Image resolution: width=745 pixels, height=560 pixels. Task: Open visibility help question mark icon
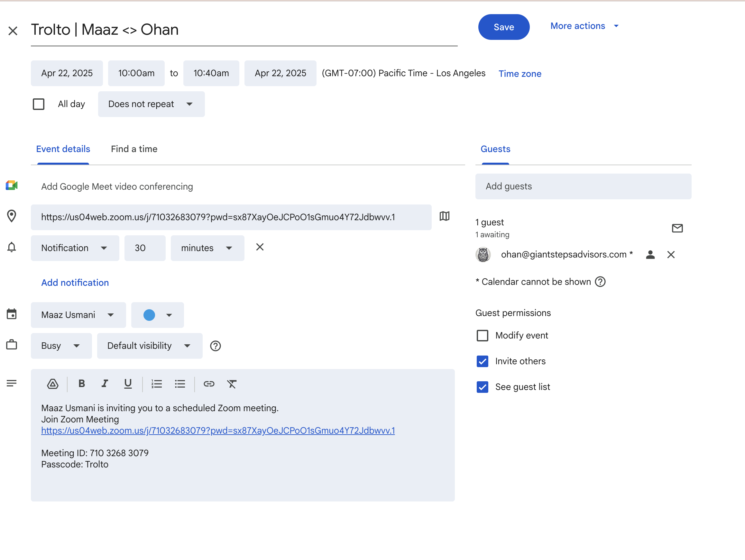215,346
